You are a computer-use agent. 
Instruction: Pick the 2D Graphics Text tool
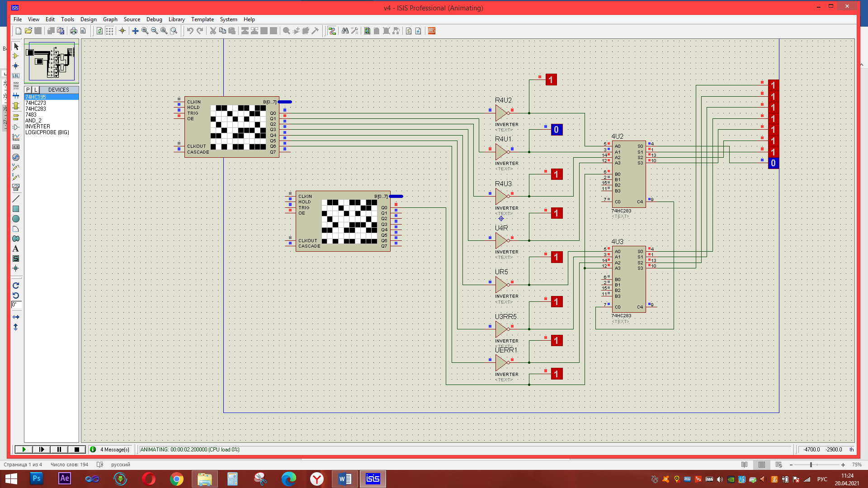click(16, 249)
